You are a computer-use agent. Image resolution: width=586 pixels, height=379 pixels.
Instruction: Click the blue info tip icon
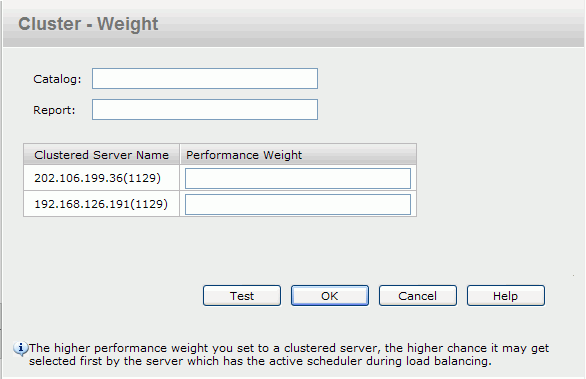(21, 348)
